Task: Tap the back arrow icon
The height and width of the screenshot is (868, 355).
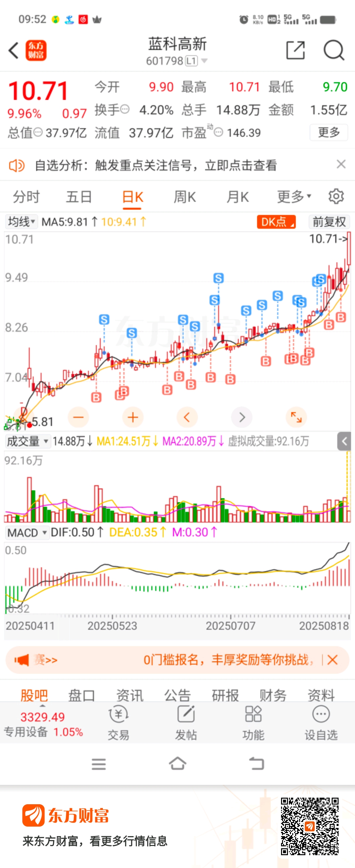Action: 13,51
